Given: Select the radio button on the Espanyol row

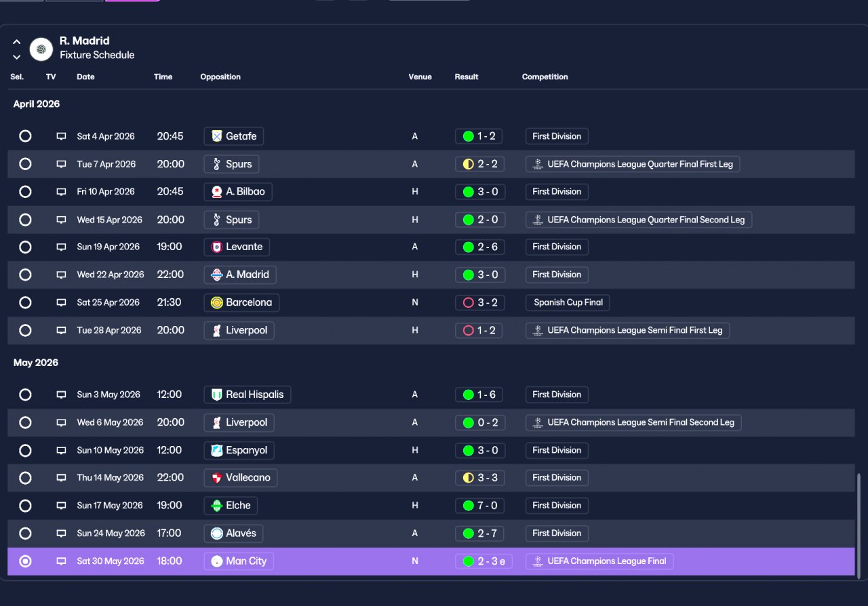Looking at the screenshot, I should (25, 450).
